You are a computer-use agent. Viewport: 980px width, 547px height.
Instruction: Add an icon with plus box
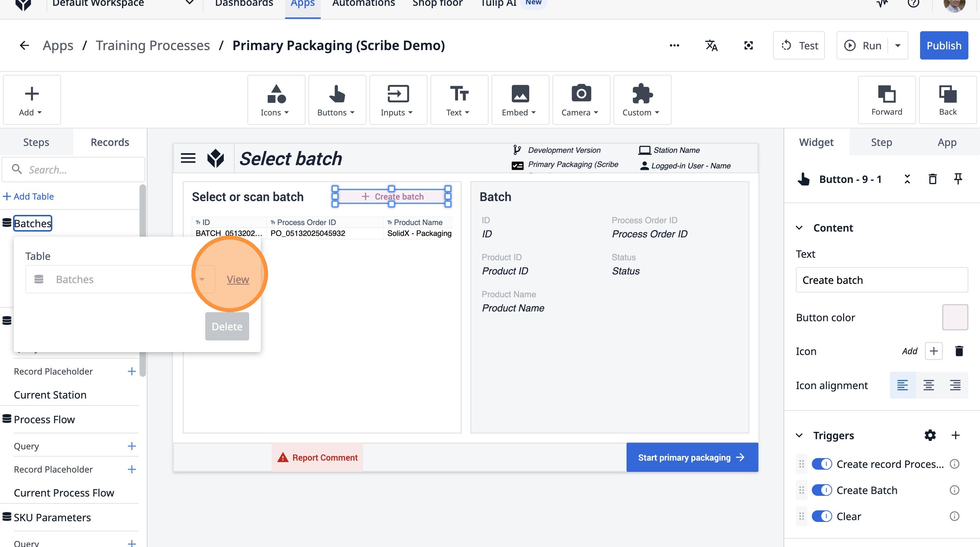(x=934, y=351)
